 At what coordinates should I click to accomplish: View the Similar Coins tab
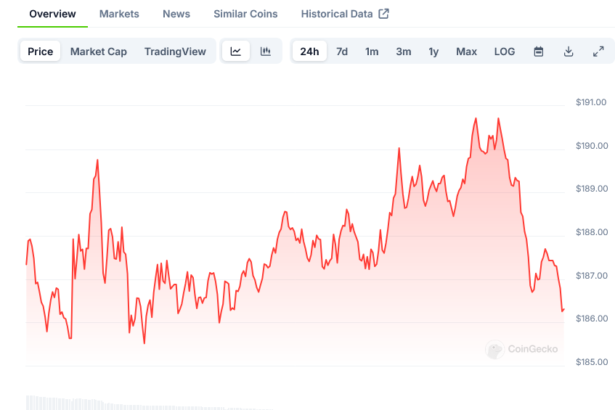point(246,14)
